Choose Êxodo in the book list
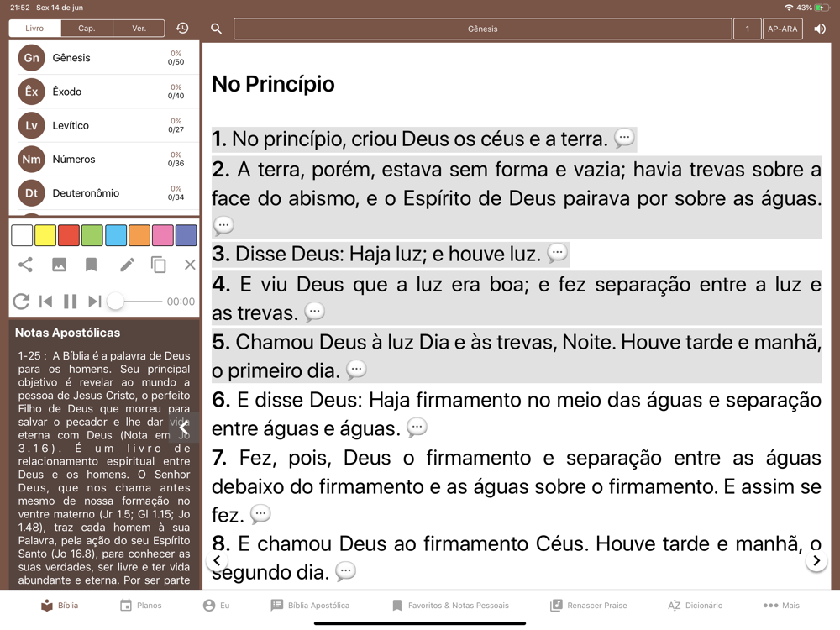840x630 pixels. coord(104,92)
